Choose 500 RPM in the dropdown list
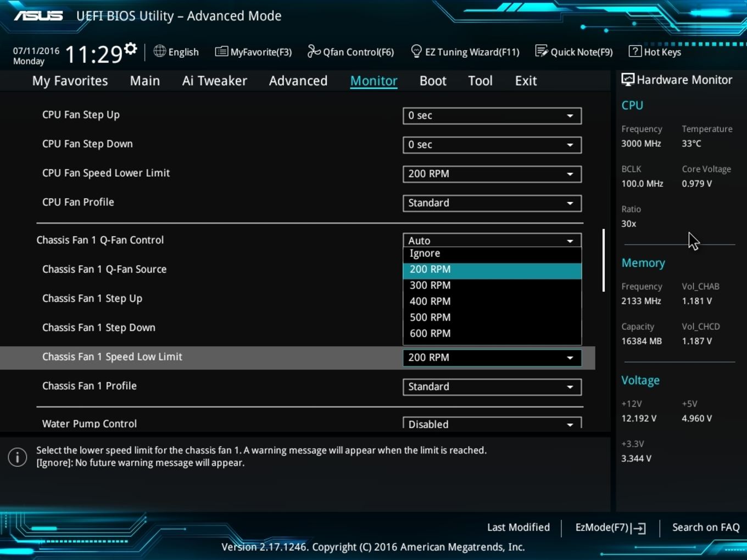 [492, 317]
